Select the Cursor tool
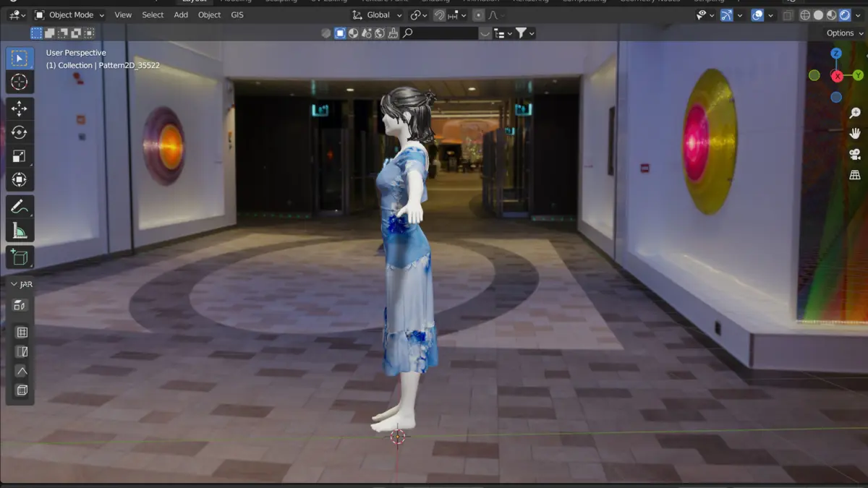 [x=20, y=82]
